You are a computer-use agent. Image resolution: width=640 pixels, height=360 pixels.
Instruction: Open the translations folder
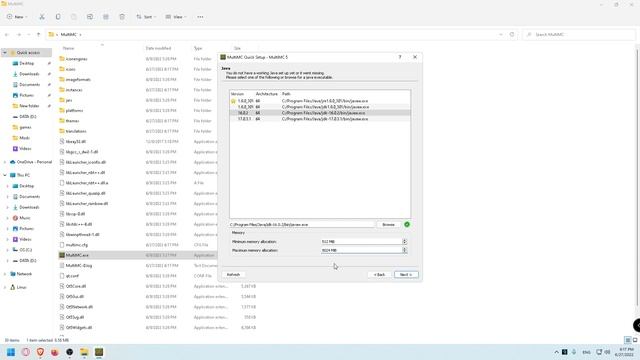tap(76, 131)
